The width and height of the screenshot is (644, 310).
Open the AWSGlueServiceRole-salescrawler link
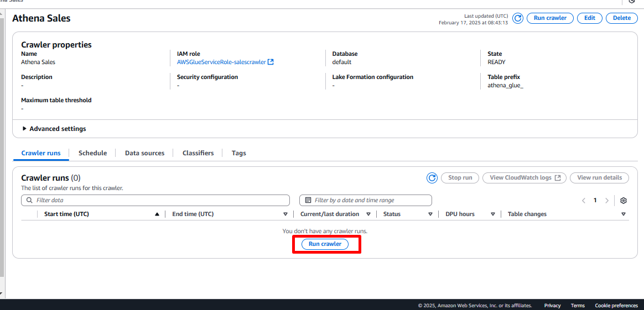pyautogui.click(x=221, y=62)
